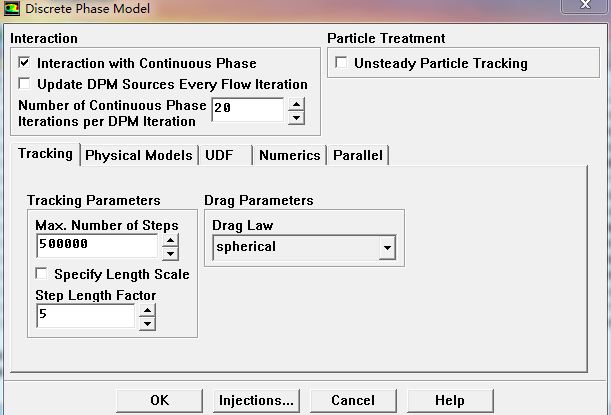Decrease Continuous Phase Iterations per DPM Iteration

point(296,117)
